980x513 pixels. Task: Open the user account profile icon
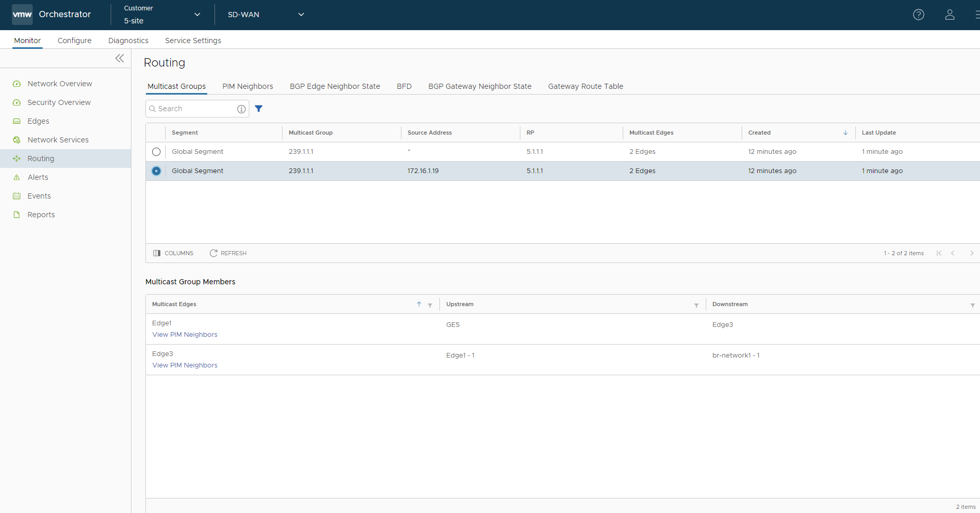(x=949, y=15)
